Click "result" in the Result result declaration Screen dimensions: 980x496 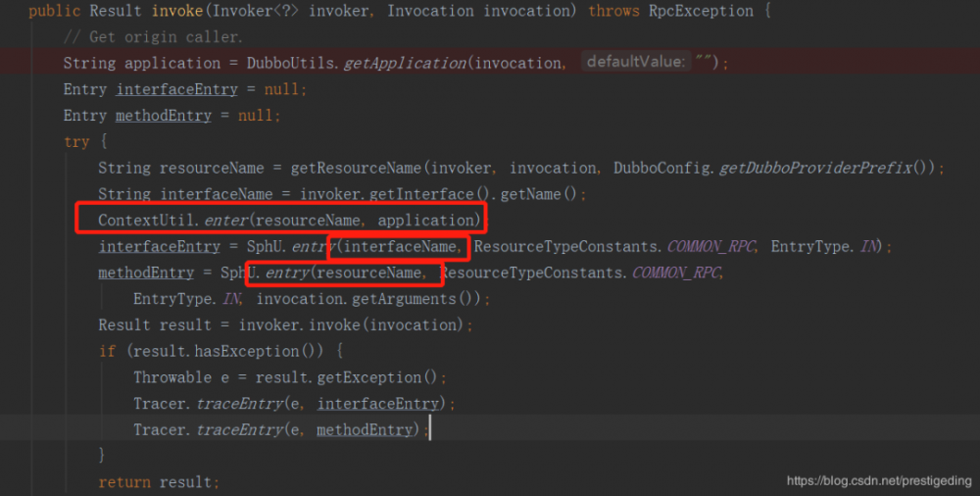point(185,325)
